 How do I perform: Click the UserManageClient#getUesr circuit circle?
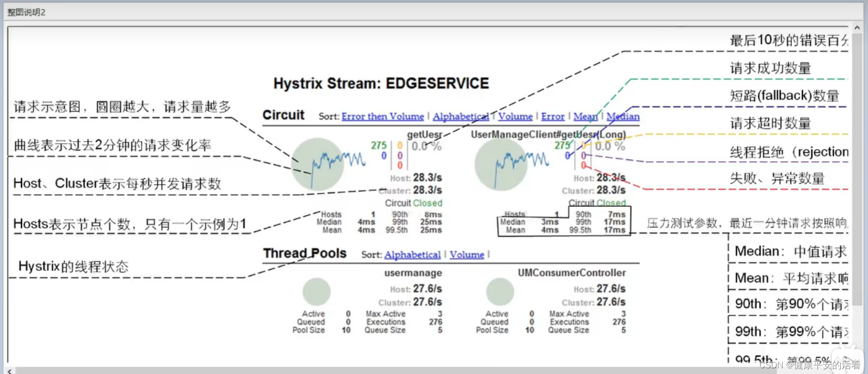pyautogui.click(x=501, y=164)
